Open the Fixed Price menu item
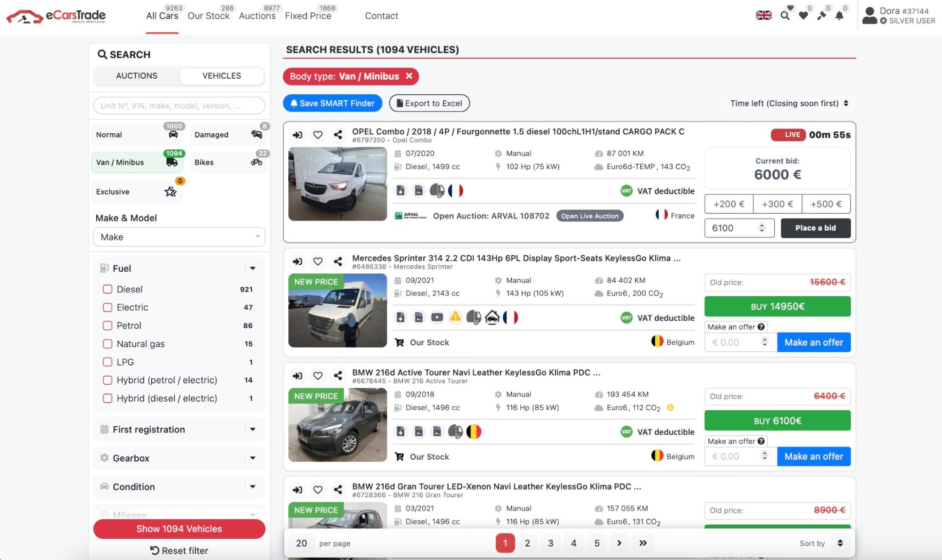The image size is (942, 560). click(x=308, y=16)
